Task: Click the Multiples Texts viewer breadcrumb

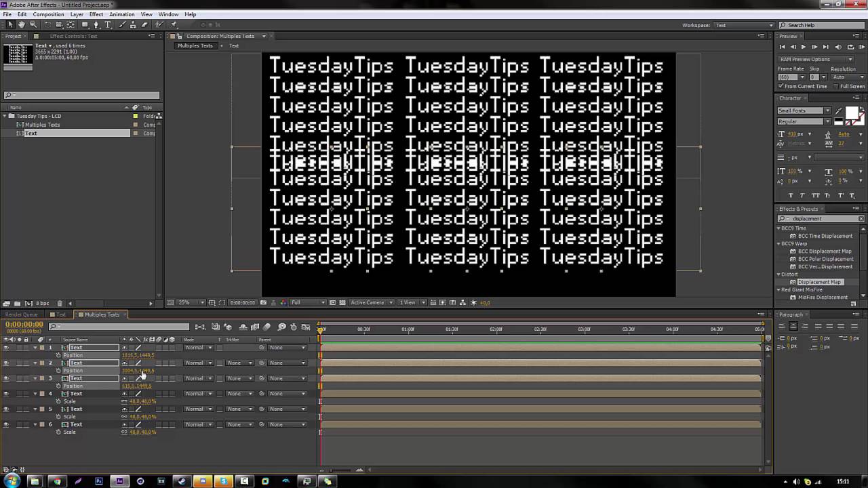Action: (x=195, y=46)
